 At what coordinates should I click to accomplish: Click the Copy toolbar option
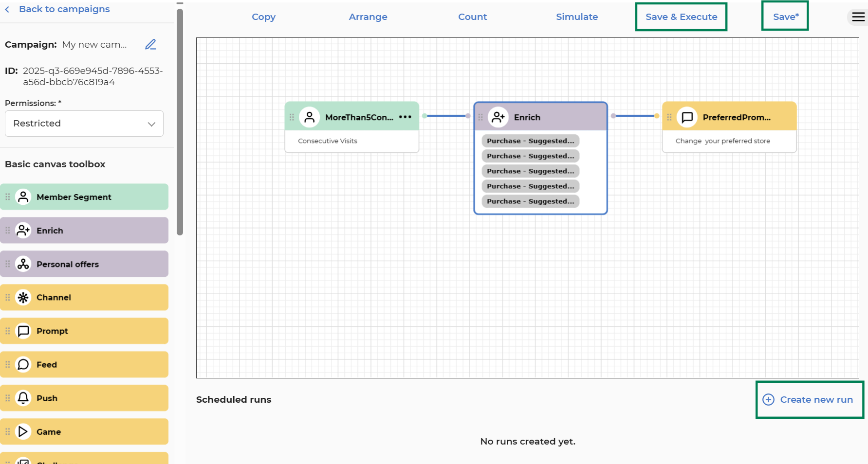click(264, 17)
